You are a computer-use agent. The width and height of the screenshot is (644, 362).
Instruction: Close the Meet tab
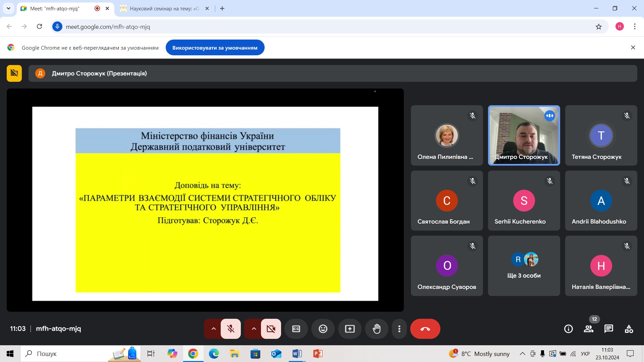(107, 8)
